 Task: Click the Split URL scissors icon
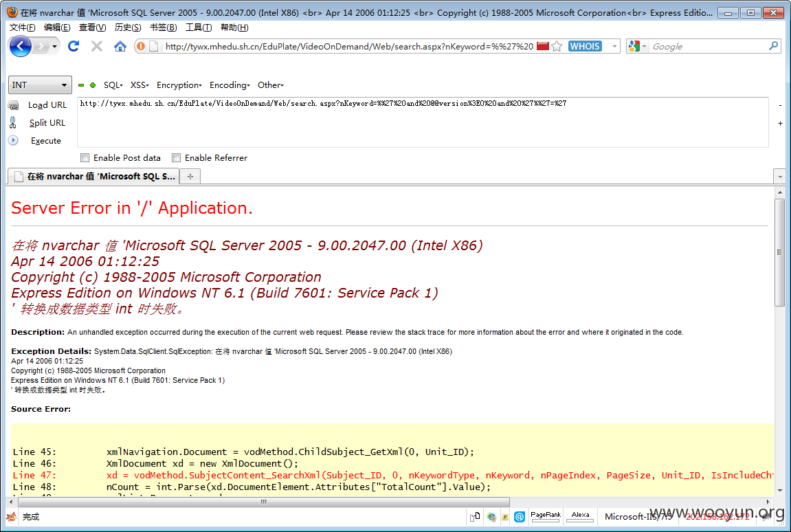(13, 122)
